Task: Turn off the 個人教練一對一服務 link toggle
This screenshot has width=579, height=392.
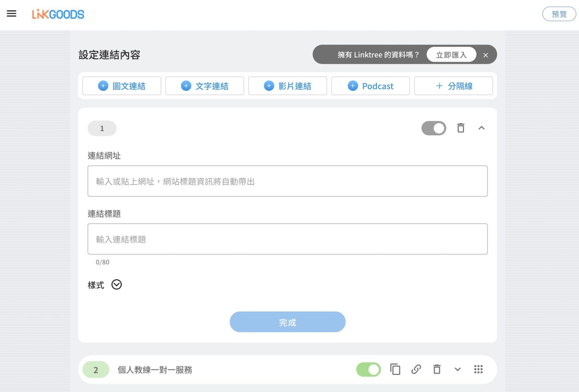Action: tap(368, 369)
